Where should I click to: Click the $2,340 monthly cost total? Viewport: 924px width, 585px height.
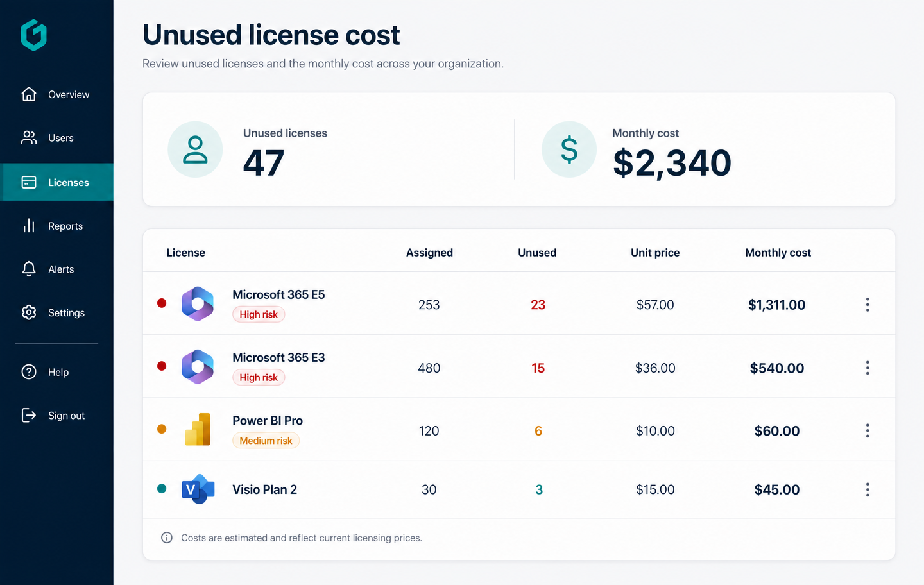(672, 163)
